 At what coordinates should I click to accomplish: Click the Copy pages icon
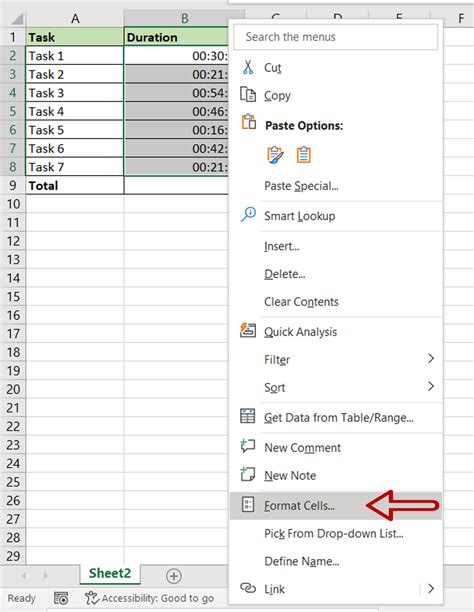tap(248, 94)
